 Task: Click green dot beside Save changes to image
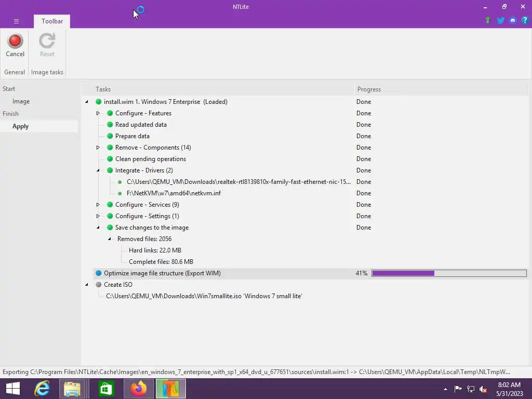(110, 228)
